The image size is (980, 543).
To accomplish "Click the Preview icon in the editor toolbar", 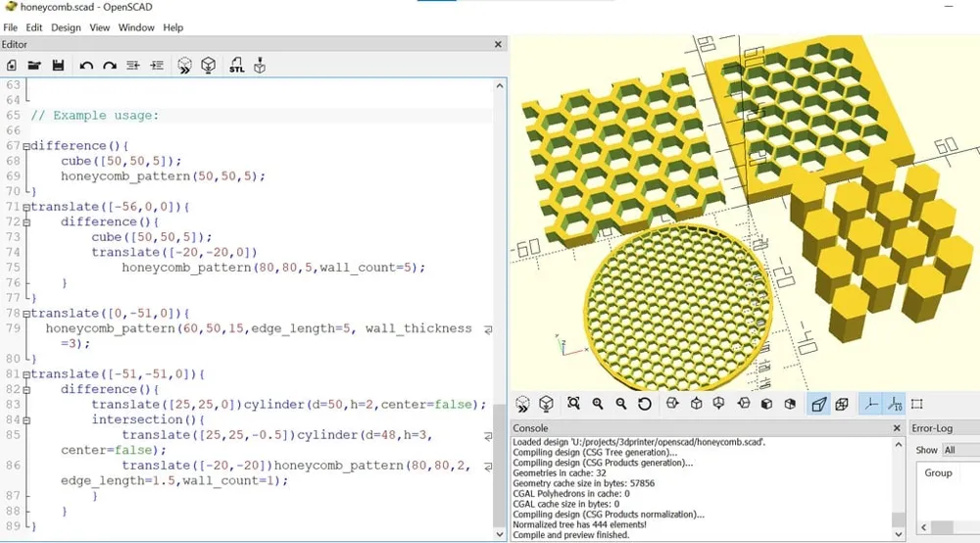I will (184, 66).
